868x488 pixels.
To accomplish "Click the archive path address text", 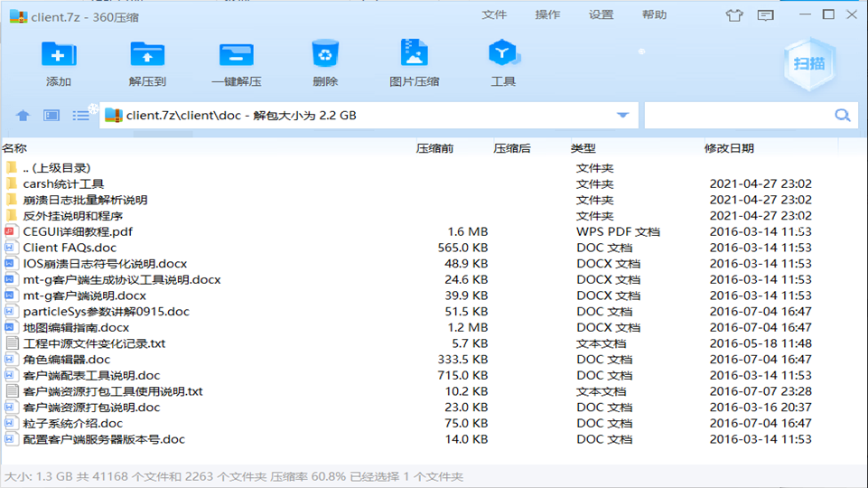I will [x=241, y=115].
